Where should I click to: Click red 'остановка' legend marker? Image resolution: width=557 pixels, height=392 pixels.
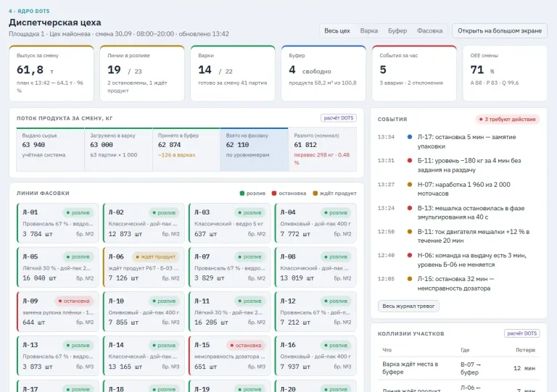point(274,193)
